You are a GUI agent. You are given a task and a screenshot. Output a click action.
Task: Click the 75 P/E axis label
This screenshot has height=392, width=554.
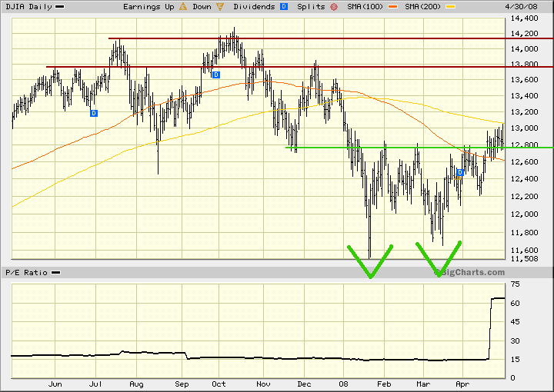tap(515, 284)
